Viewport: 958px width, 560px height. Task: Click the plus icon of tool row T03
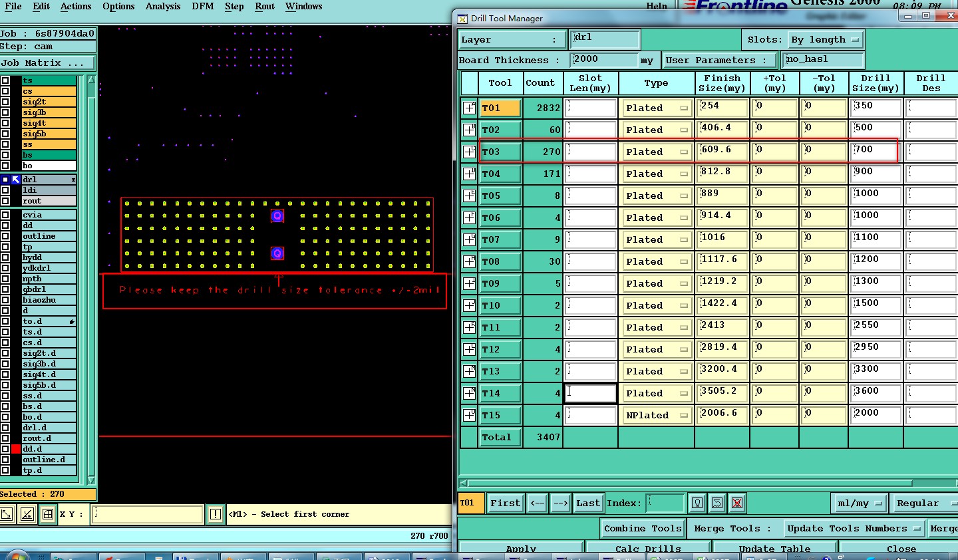point(469,152)
